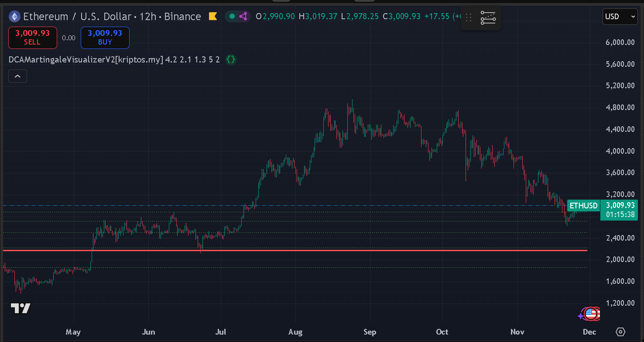Click the Aug label on time axis
The image size is (644, 342).
295,332
